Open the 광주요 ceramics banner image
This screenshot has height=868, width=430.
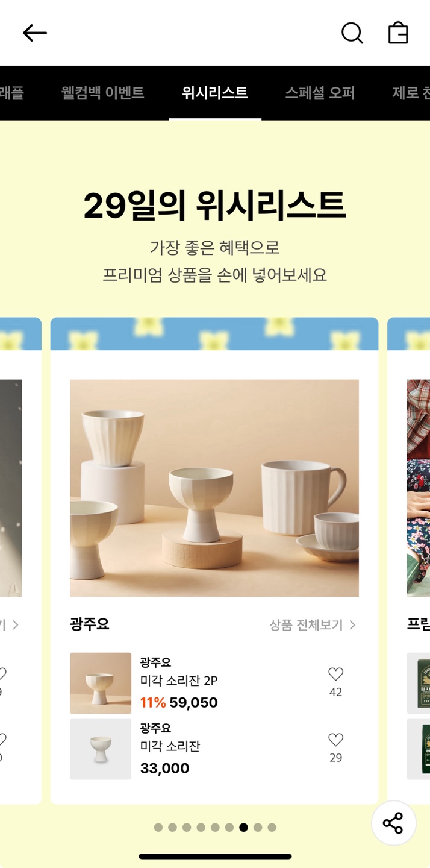pyautogui.click(x=214, y=488)
